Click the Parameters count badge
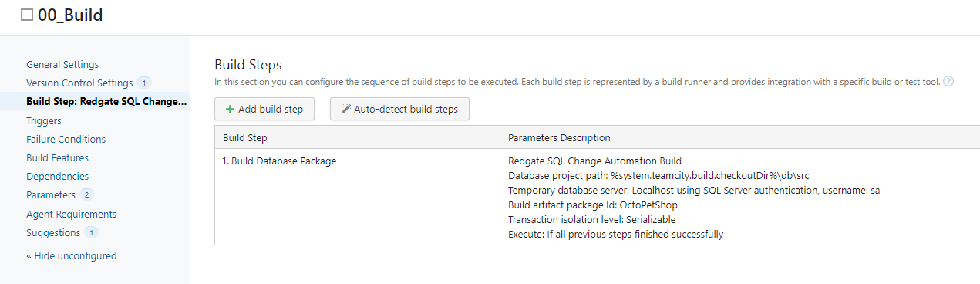This screenshot has width=980, height=284. click(x=86, y=195)
